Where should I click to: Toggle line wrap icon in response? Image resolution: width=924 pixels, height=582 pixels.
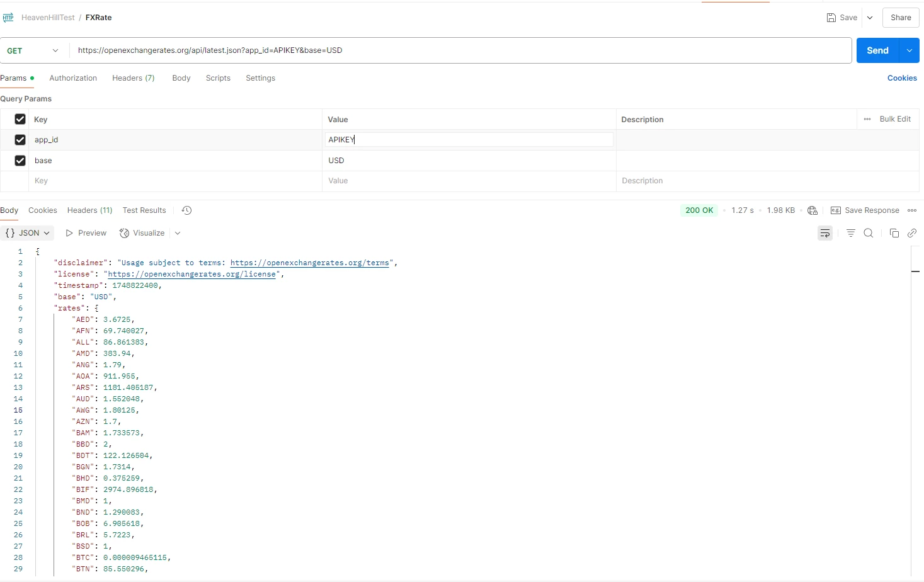(x=825, y=233)
